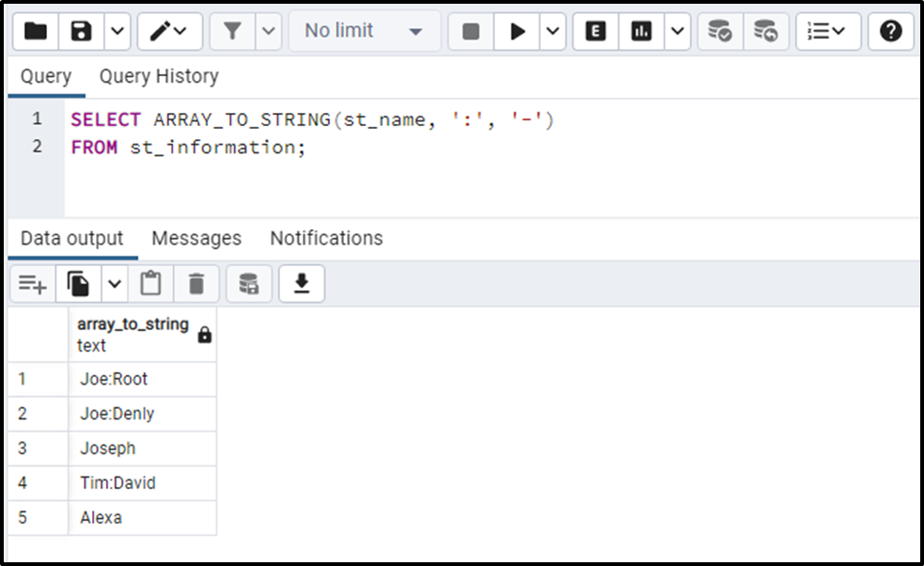Open the No limit rows dropdown

[364, 31]
